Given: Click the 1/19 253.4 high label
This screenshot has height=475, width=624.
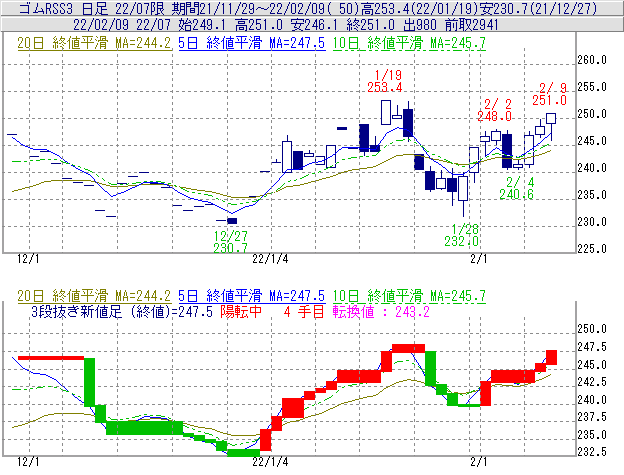Looking at the screenshot, I should coord(385,81).
